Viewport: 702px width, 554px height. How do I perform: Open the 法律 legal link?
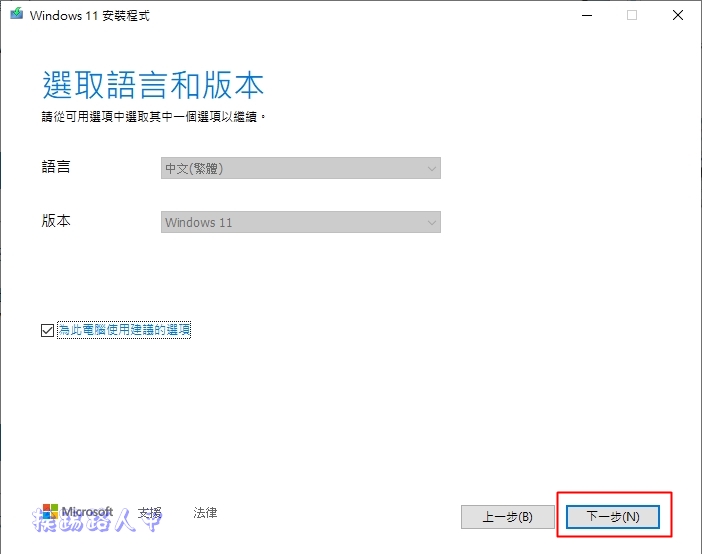pyautogui.click(x=205, y=512)
